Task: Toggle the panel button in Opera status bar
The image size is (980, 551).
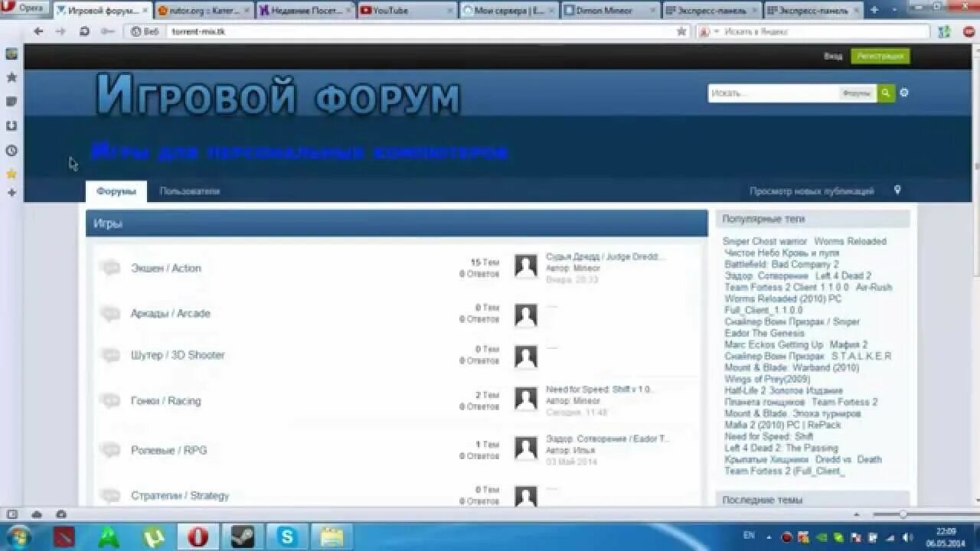Action: [11, 514]
